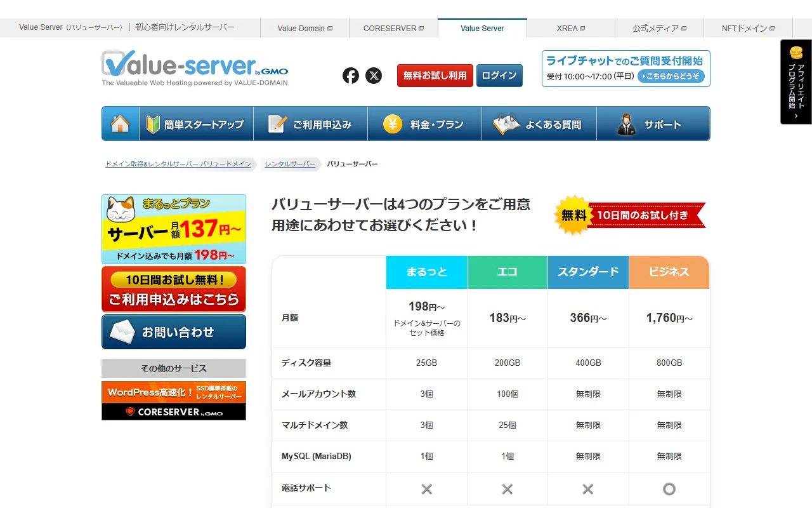Click the 月額 row label
812x508 pixels.
click(x=290, y=318)
